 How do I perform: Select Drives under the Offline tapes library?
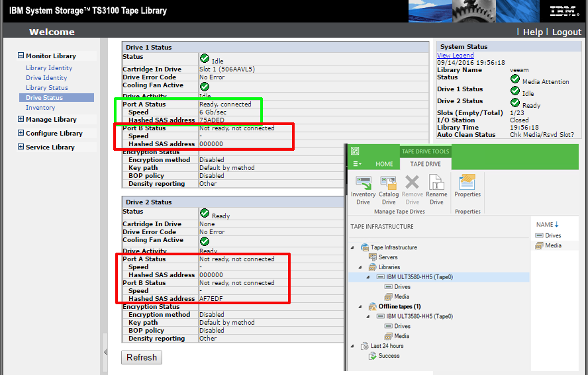tap(397, 326)
